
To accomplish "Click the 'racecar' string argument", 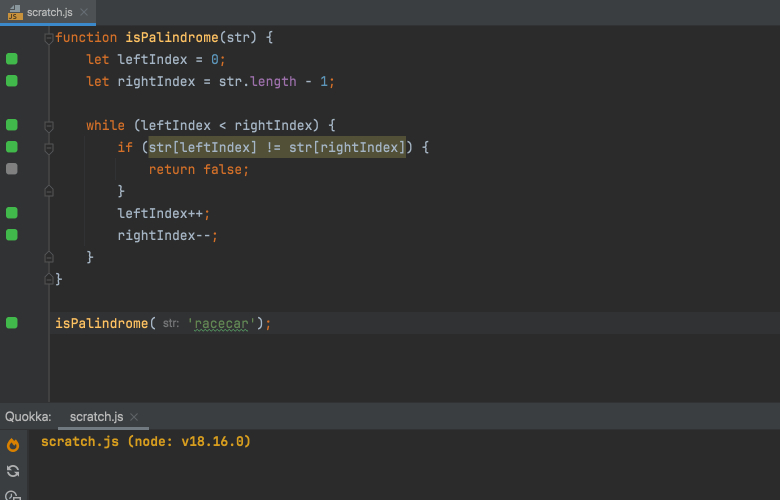I will point(221,324).
